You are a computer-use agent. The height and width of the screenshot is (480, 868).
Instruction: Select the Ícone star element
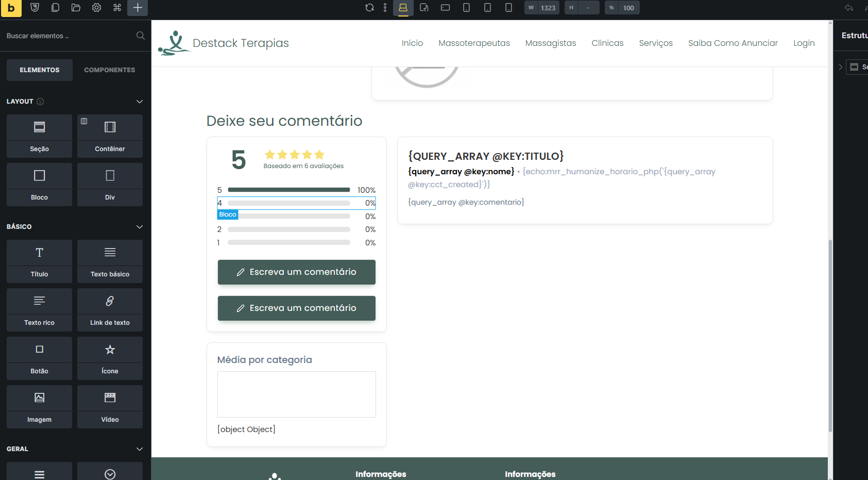[x=110, y=359]
